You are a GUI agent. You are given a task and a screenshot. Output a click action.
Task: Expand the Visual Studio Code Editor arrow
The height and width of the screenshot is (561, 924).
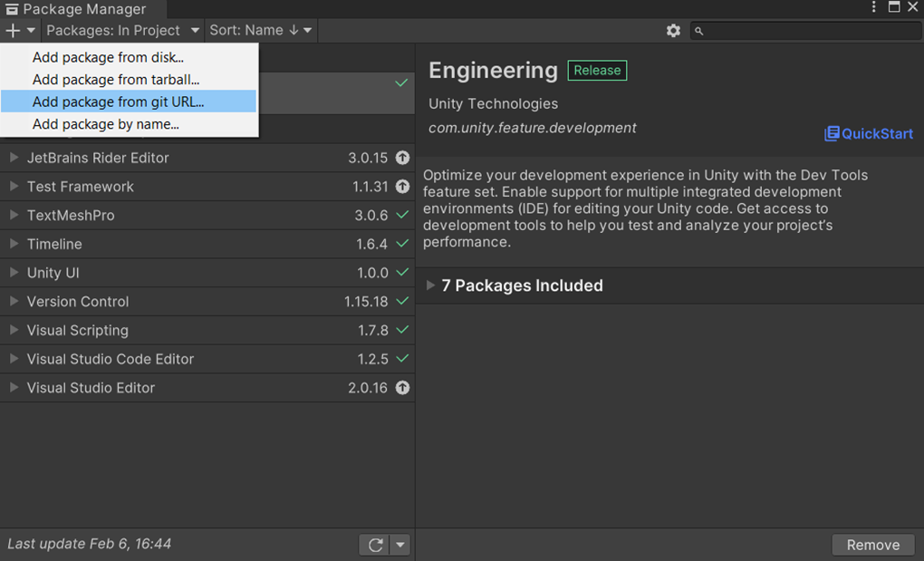[14, 358]
